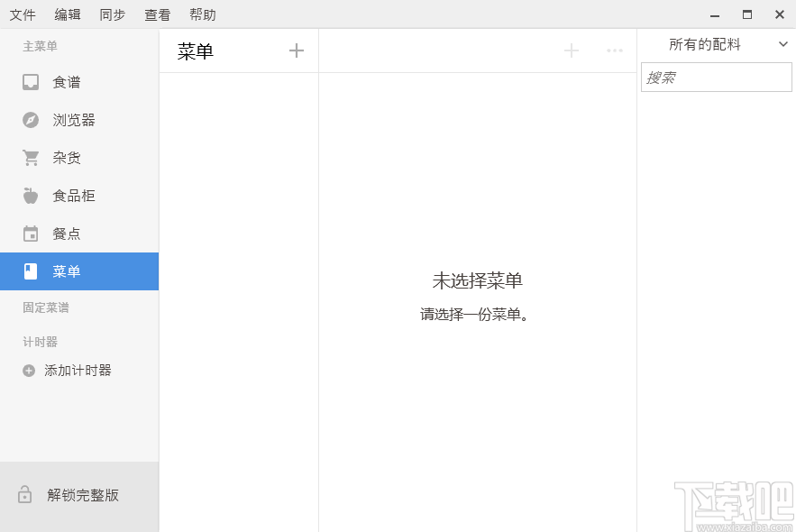Open the 帮助 menu
The height and width of the screenshot is (532, 796).
202,14
